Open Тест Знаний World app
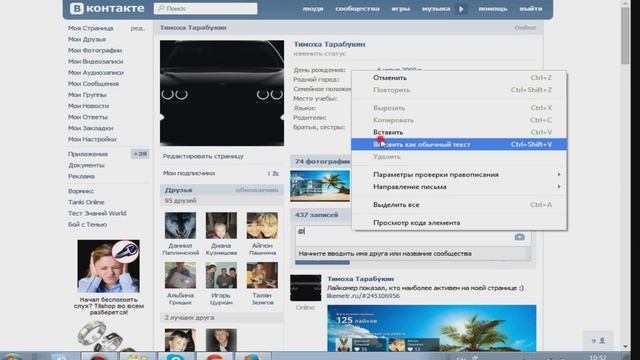This screenshot has height=360, width=640. pos(97,213)
